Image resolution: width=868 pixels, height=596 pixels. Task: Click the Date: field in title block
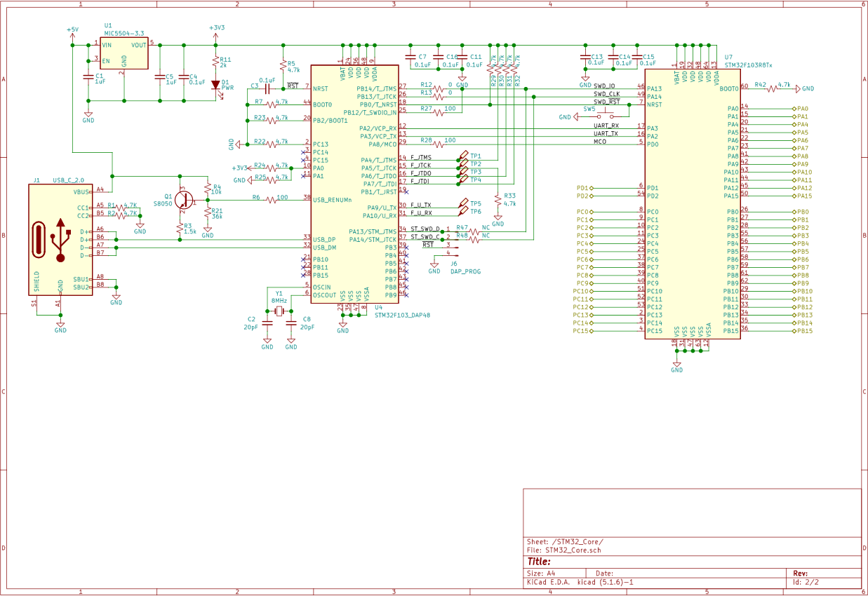pos(604,574)
